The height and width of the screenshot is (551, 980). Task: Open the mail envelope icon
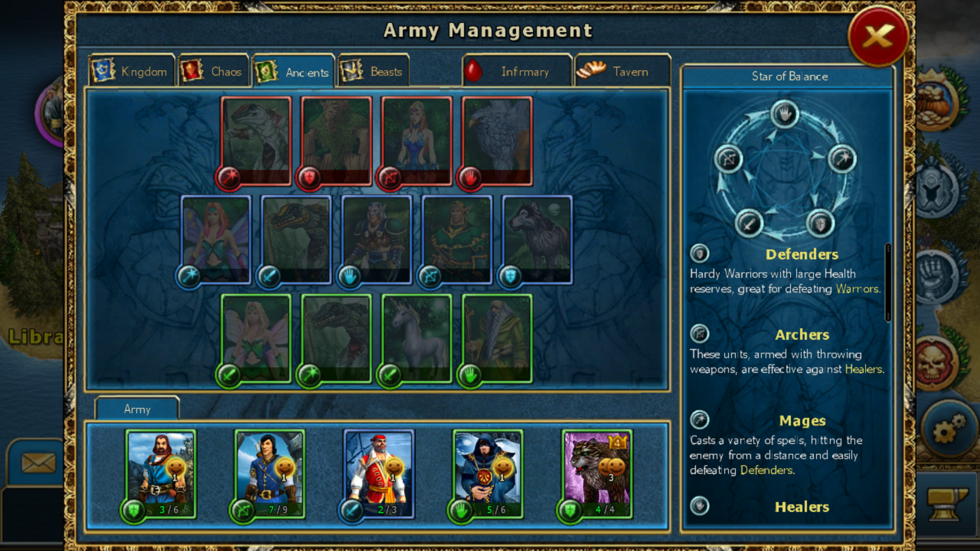pyautogui.click(x=38, y=463)
